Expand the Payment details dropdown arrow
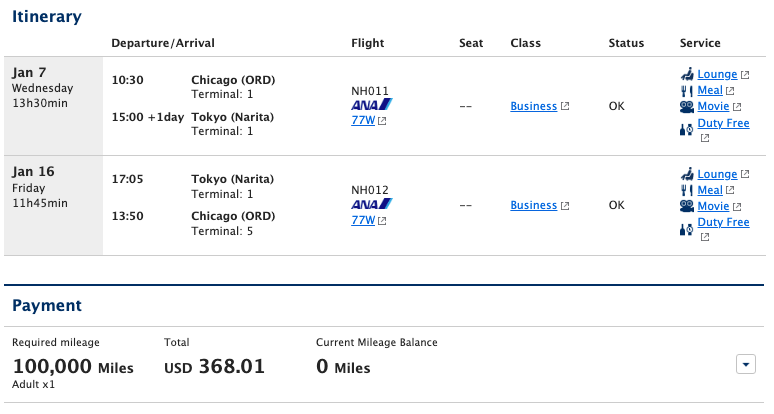This screenshot has height=414, width=774. click(x=746, y=365)
